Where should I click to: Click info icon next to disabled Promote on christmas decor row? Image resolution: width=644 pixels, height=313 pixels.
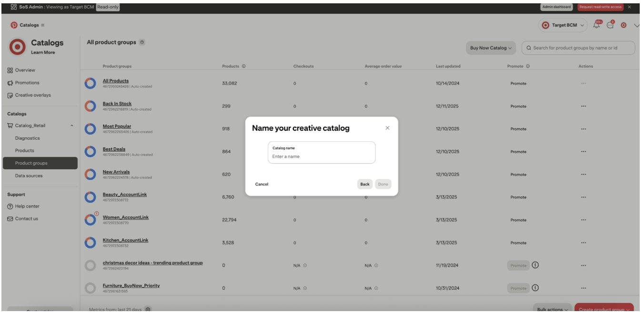tap(535, 265)
